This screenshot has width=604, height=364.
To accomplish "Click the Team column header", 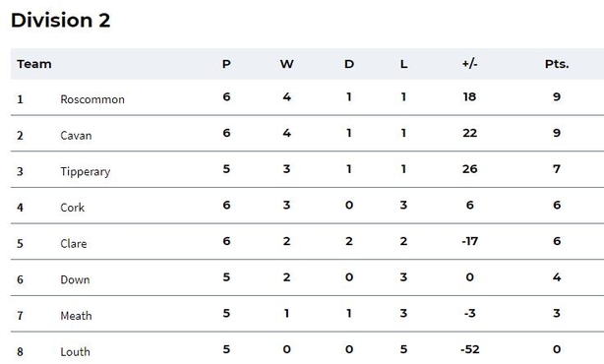I will click(34, 64).
